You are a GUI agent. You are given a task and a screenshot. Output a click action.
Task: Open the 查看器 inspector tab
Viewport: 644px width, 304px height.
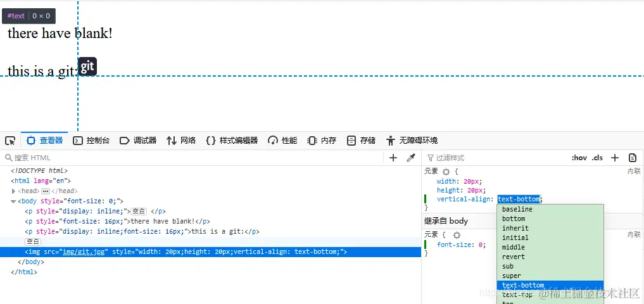[x=44, y=141]
